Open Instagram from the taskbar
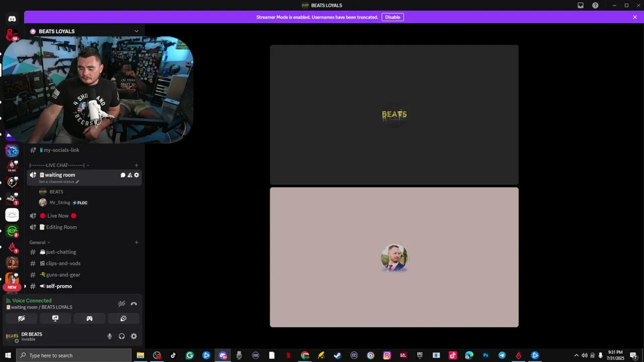This screenshot has width=644, height=362. (x=387, y=355)
